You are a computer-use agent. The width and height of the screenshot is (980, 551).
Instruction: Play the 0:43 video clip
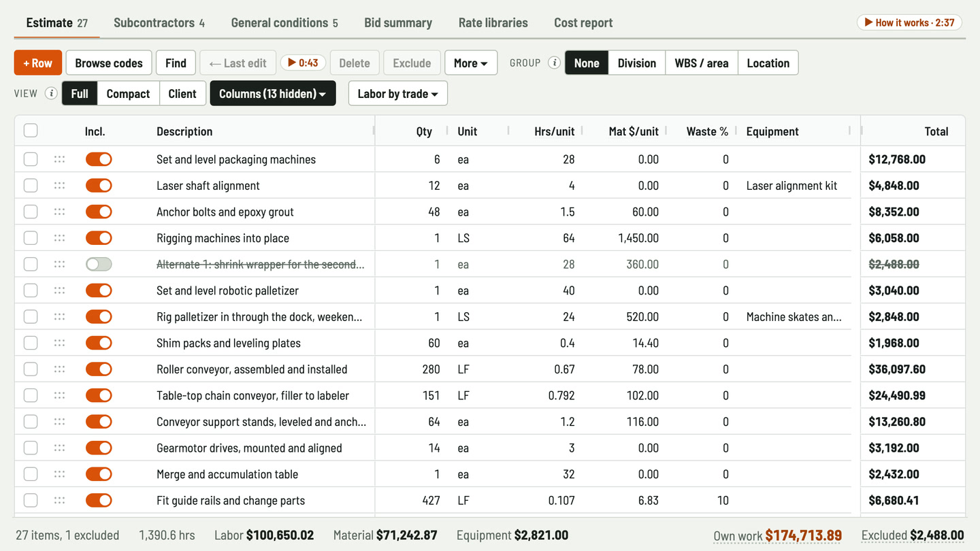click(x=303, y=63)
